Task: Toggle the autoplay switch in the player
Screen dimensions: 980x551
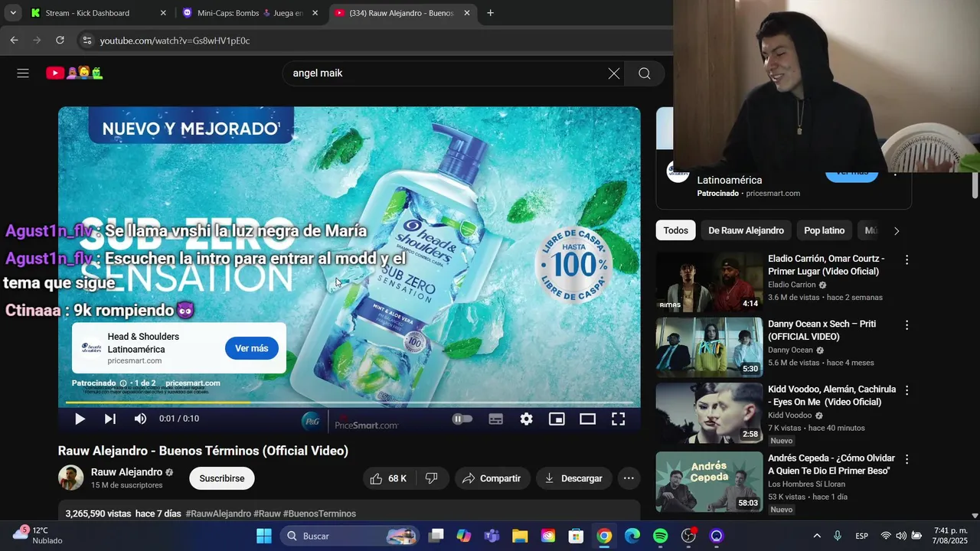Action: click(462, 419)
